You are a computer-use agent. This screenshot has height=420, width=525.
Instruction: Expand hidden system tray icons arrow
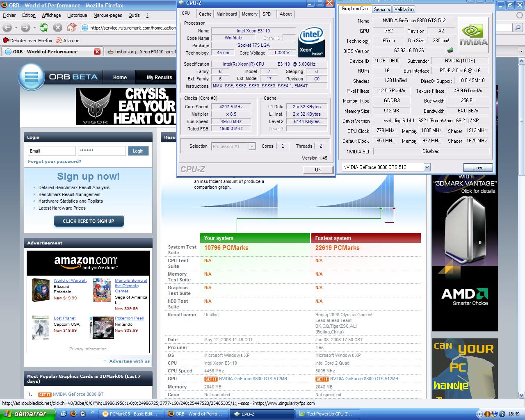coord(479,414)
